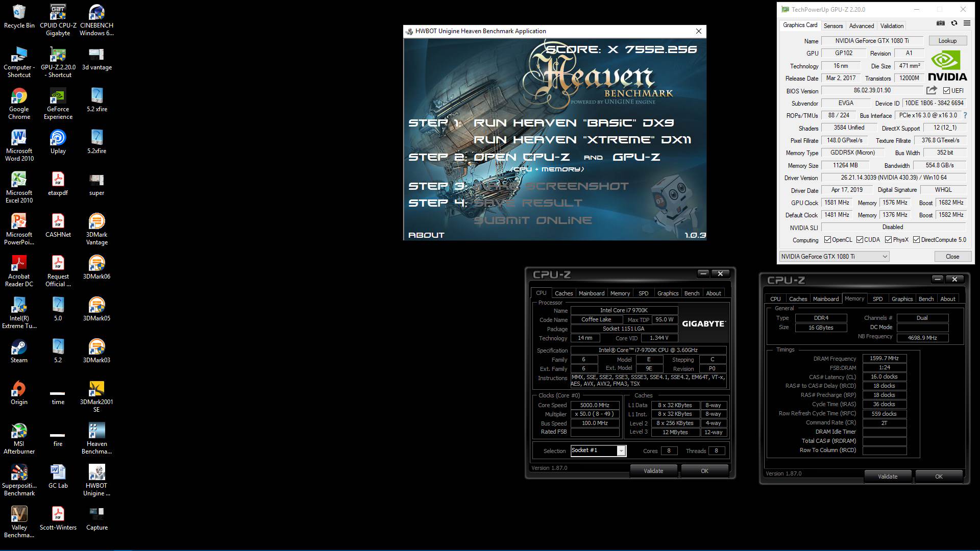Click the Save Result text in HWBOT Heaven
Viewport: 980px width, 551px height.
528,203
